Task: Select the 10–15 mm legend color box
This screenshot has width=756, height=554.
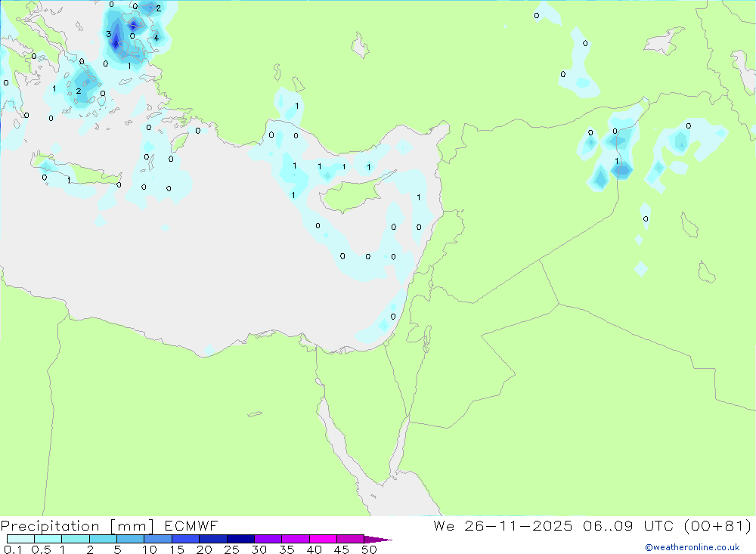Action: coord(158,539)
